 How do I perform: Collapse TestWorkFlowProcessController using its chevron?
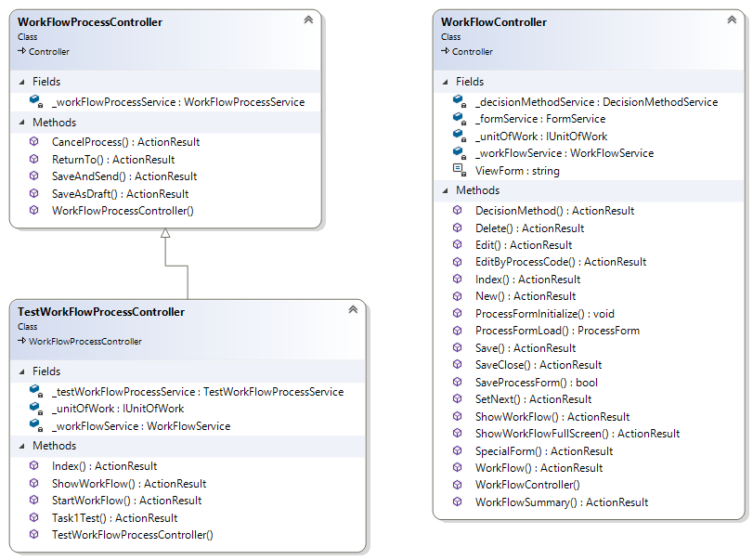point(353,308)
